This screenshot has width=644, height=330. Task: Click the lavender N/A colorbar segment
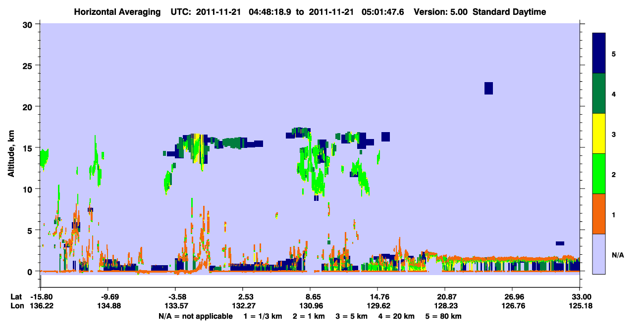pos(599,254)
